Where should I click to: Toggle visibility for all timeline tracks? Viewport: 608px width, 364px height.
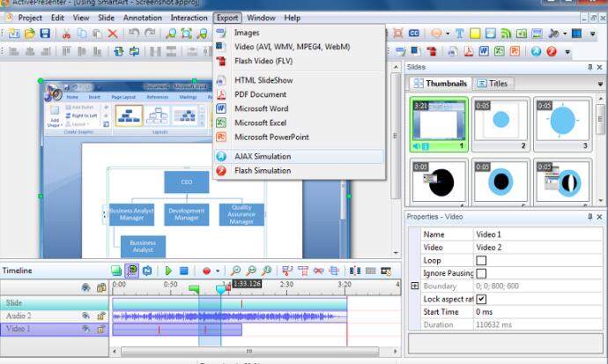[x=85, y=287]
